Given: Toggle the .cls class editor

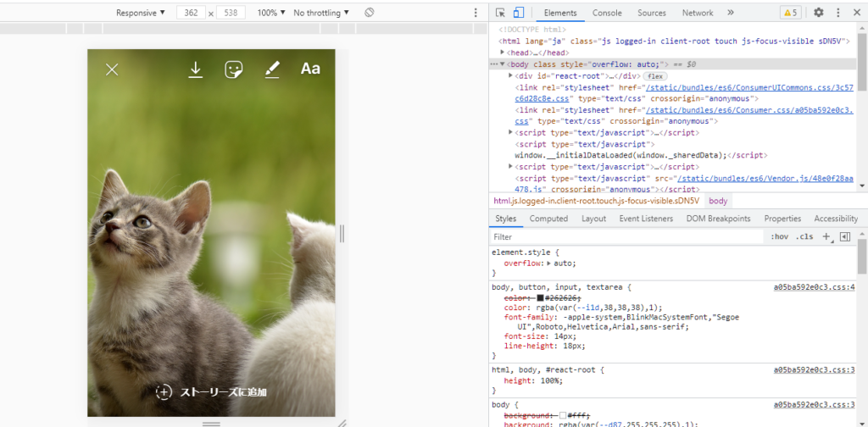Looking at the screenshot, I should tap(804, 236).
